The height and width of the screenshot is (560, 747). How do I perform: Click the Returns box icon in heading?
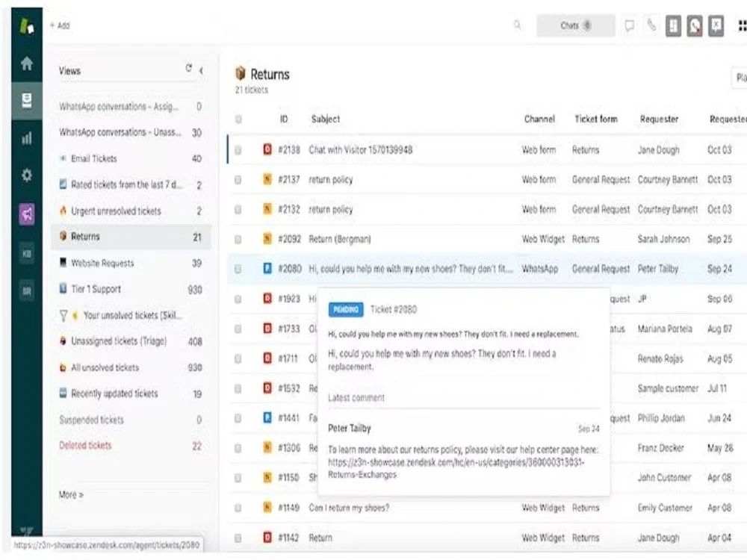(241, 73)
